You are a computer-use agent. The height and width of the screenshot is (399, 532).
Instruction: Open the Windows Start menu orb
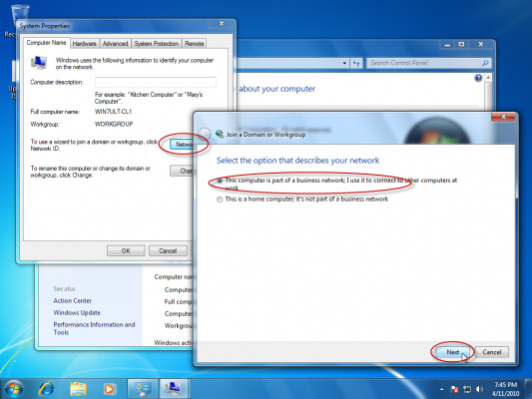coord(14,388)
